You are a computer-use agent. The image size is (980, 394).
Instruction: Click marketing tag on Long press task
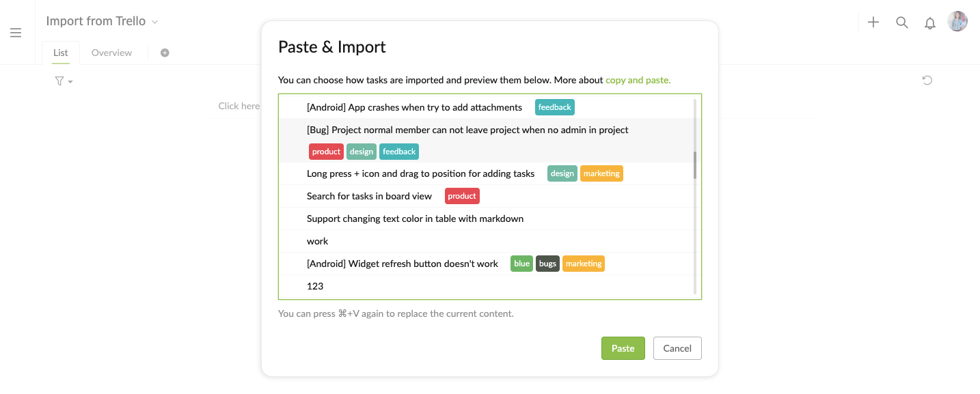pos(602,173)
